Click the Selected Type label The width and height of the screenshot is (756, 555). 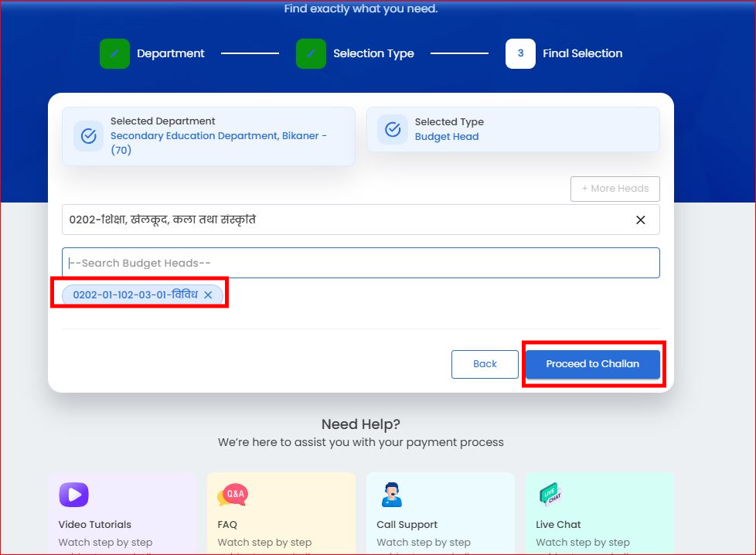click(x=449, y=122)
